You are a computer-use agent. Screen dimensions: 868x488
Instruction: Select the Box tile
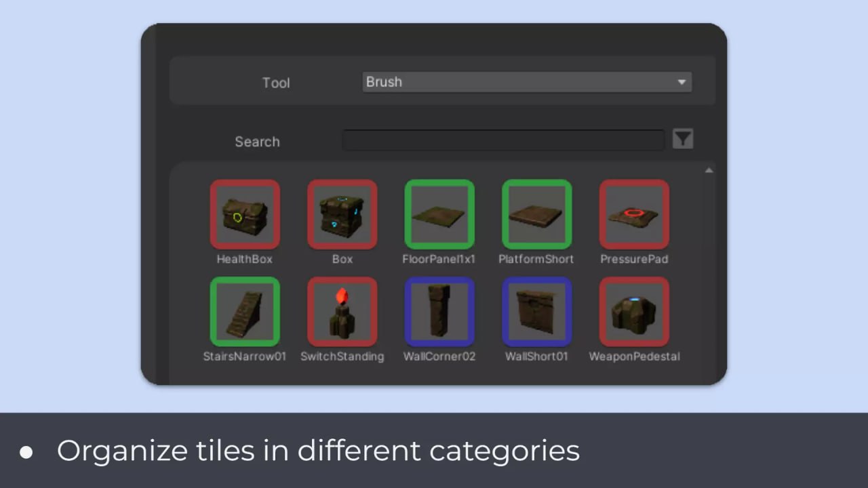[x=342, y=213]
